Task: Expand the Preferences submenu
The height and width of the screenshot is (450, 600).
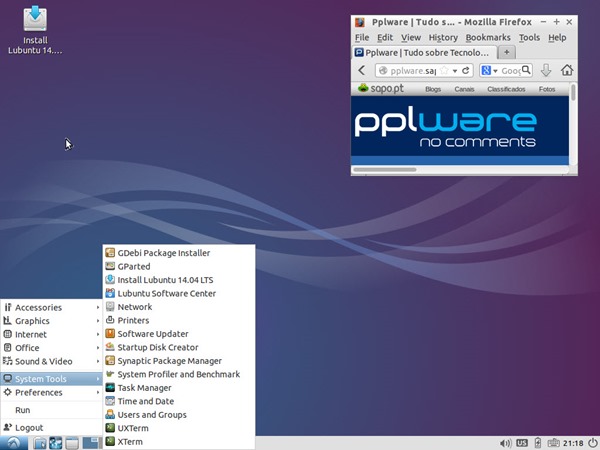Action: tap(52, 393)
